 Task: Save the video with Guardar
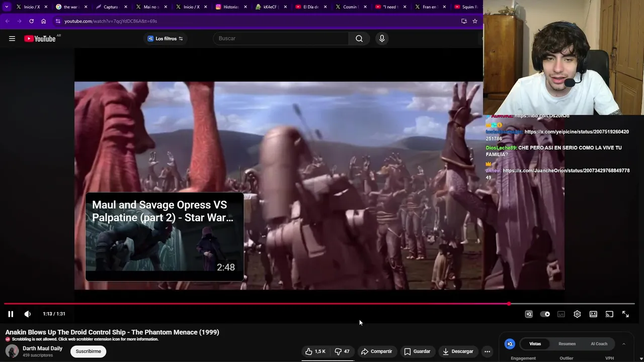coord(417,351)
